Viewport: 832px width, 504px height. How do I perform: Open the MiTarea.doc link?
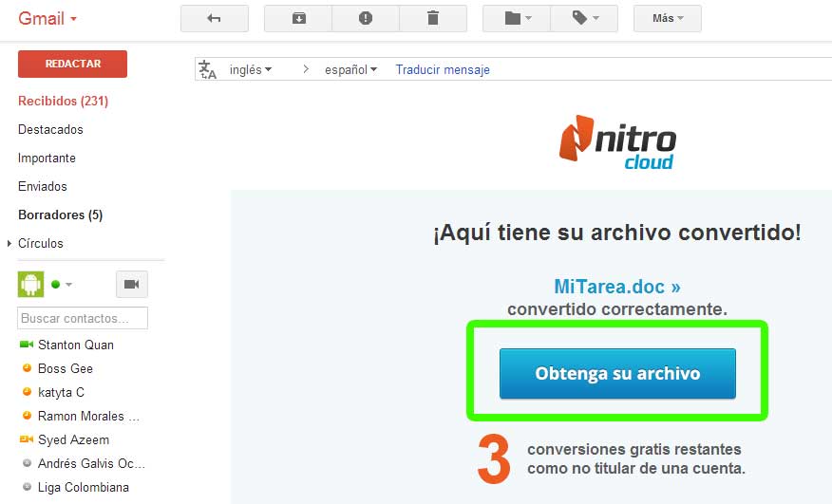point(617,287)
